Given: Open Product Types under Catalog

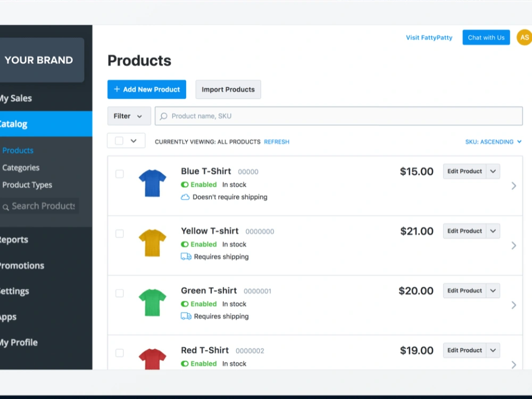Looking at the screenshot, I should click(x=27, y=185).
